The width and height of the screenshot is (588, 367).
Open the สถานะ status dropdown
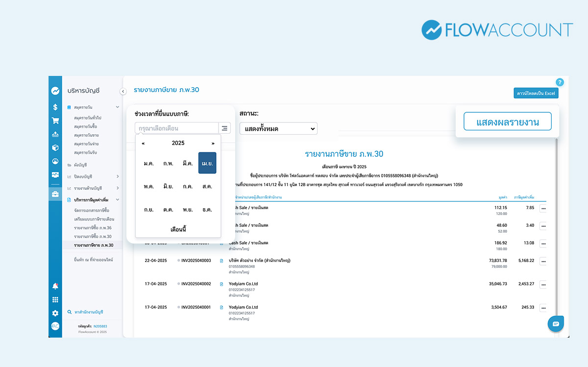[x=278, y=129]
